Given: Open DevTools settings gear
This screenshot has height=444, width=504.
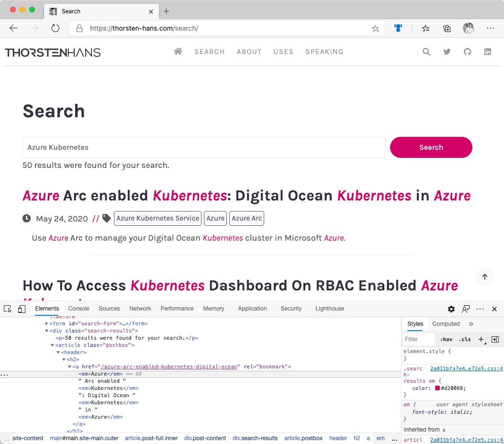Looking at the screenshot, I should coord(451,309).
